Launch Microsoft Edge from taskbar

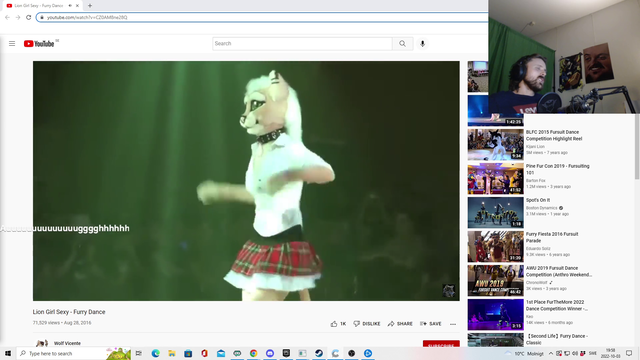[156, 353]
